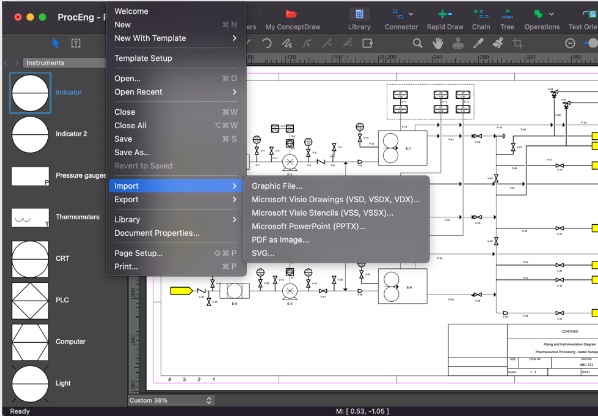Go forward in library navigation

point(16,63)
